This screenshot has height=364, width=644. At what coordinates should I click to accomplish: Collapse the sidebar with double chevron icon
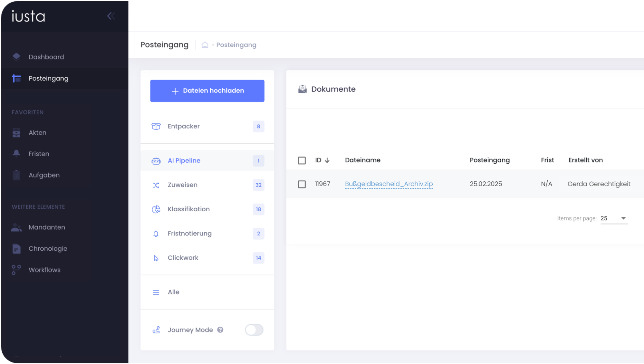click(x=111, y=16)
